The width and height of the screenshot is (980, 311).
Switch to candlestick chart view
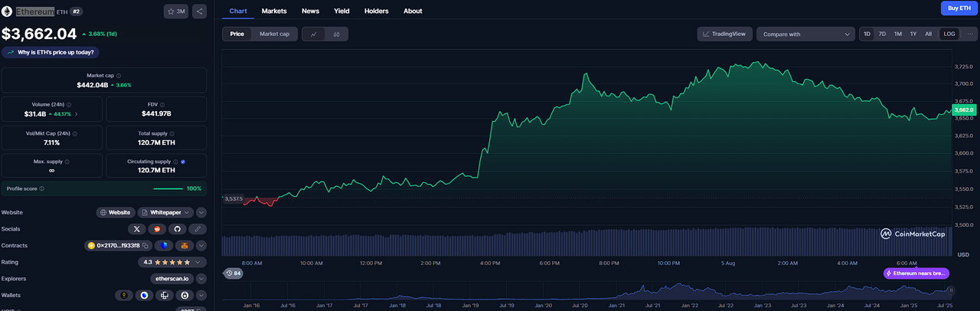click(x=337, y=34)
